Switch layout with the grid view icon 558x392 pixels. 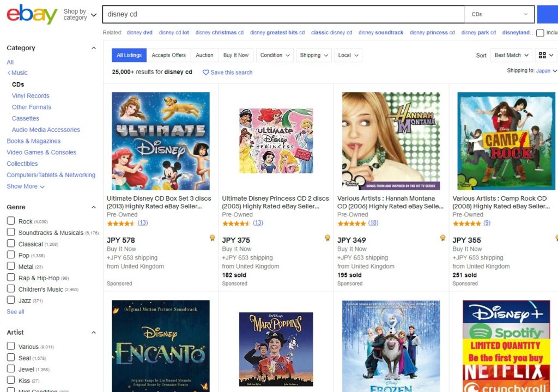pos(546,55)
